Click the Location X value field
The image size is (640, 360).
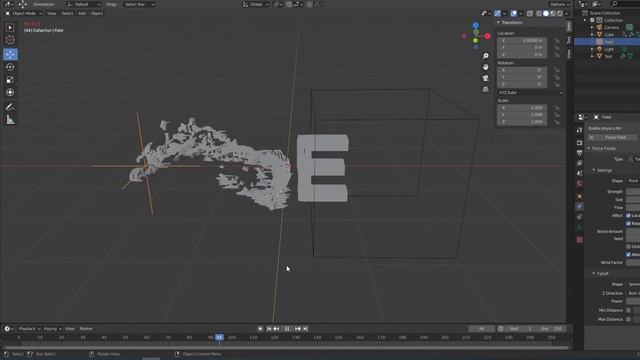[522, 41]
